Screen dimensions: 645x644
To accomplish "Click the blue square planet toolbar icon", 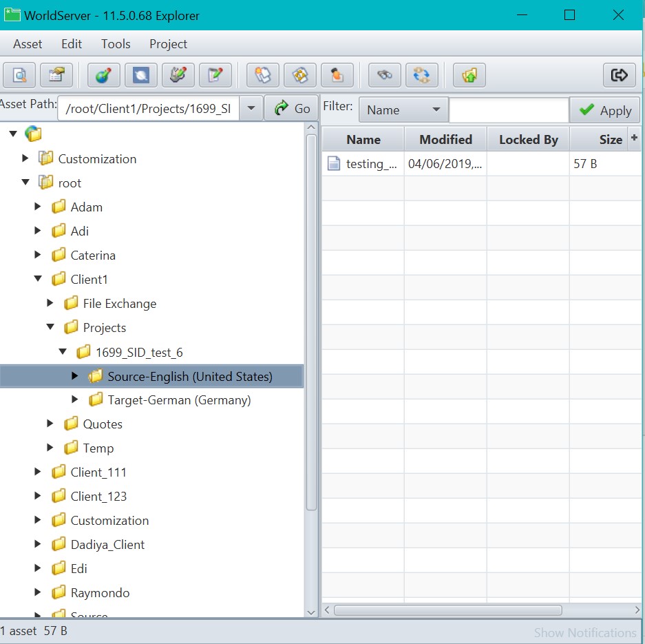I will 141,75.
